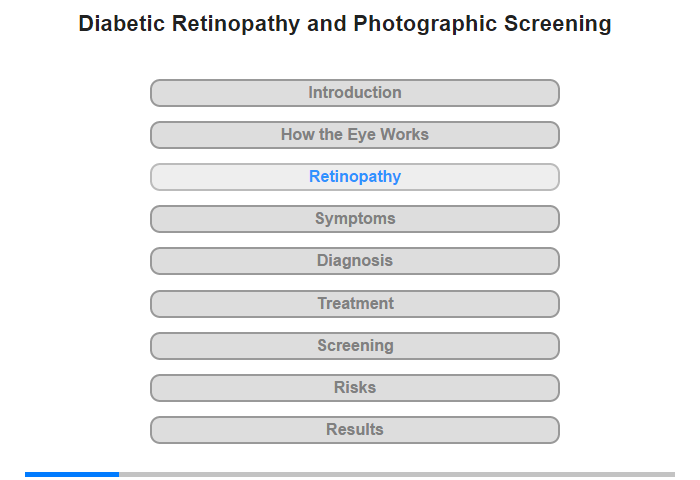
Task: Open the Symptoms section
Action: 355,219
